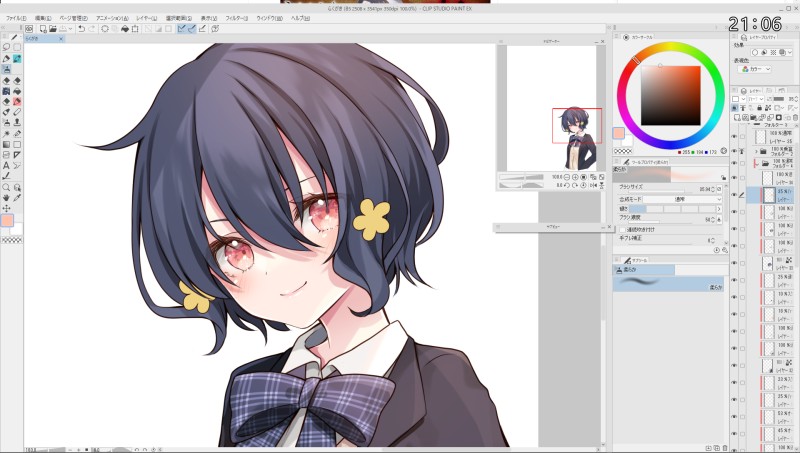Select the Hand move-canvas tool
Viewport: 800px width, 453px height.
click(x=6, y=197)
